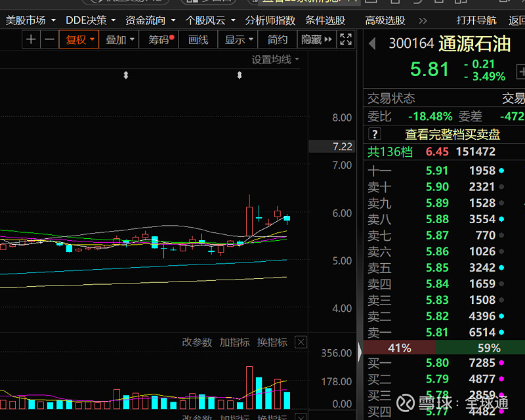Click stock name 通源石油
The image size is (525, 420).
[474, 44]
